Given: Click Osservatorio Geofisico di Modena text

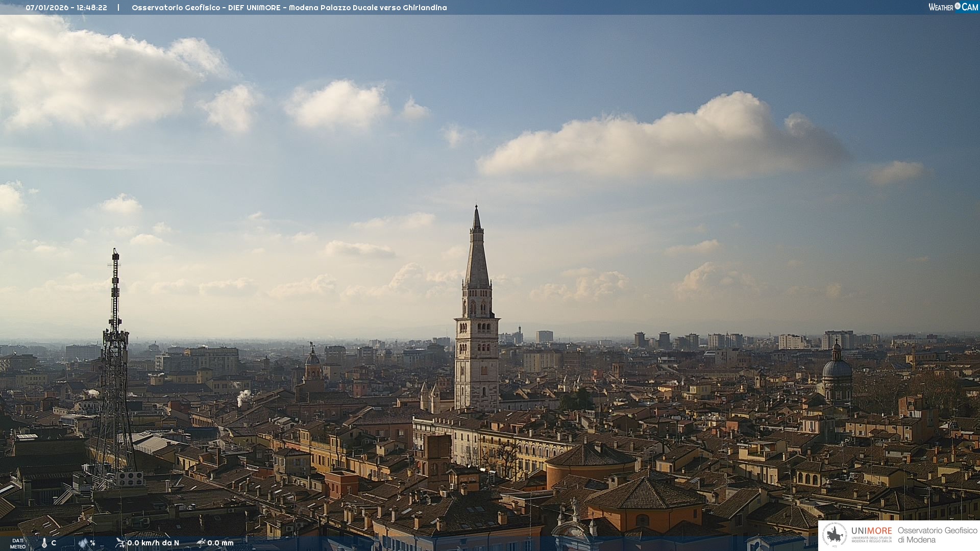Looking at the screenshot, I should click(x=937, y=535).
